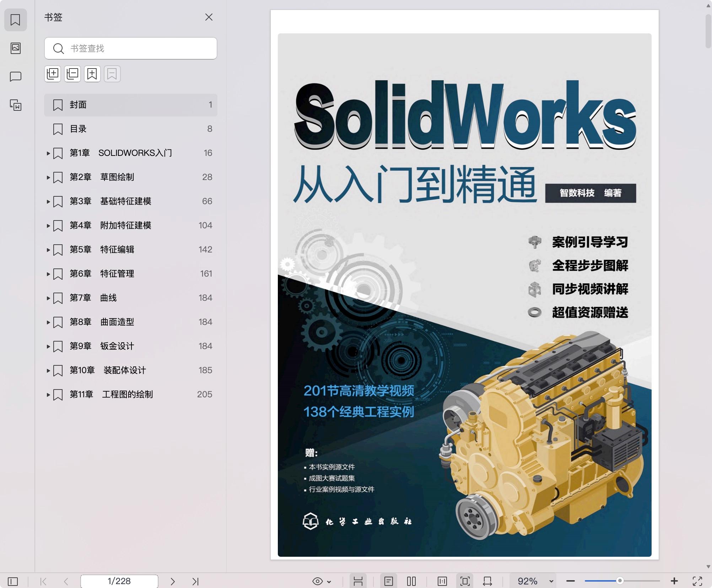
Task: Go to previous page
Action: [66, 581]
